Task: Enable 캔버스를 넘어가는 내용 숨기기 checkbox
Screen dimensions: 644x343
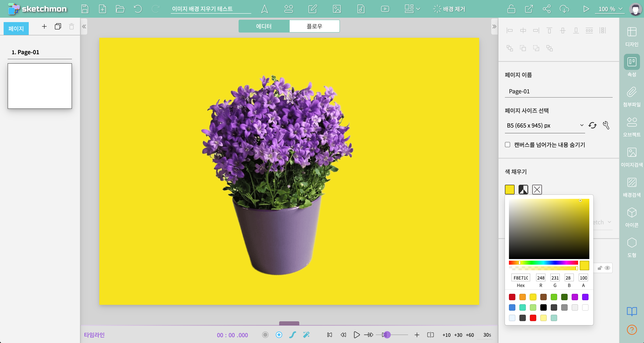Action: 508,145
